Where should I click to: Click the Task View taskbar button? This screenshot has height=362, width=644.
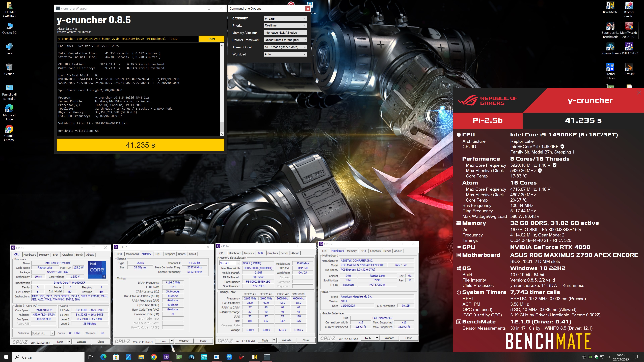[x=91, y=357]
